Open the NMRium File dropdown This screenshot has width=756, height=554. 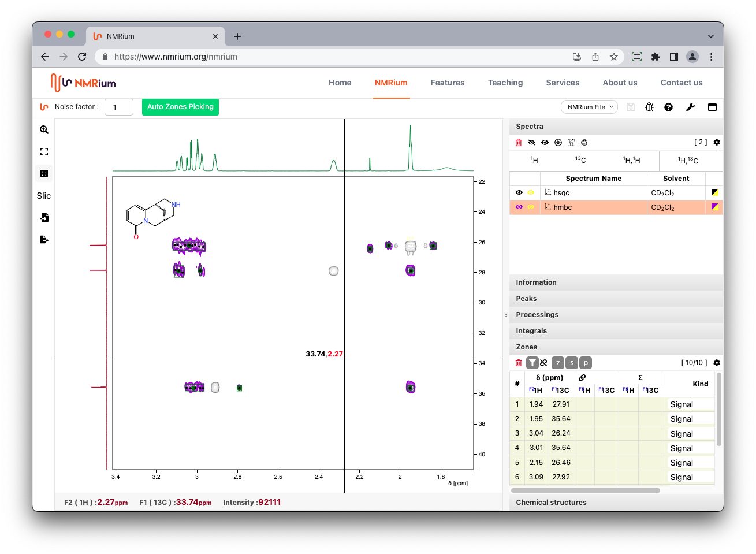coord(589,107)
